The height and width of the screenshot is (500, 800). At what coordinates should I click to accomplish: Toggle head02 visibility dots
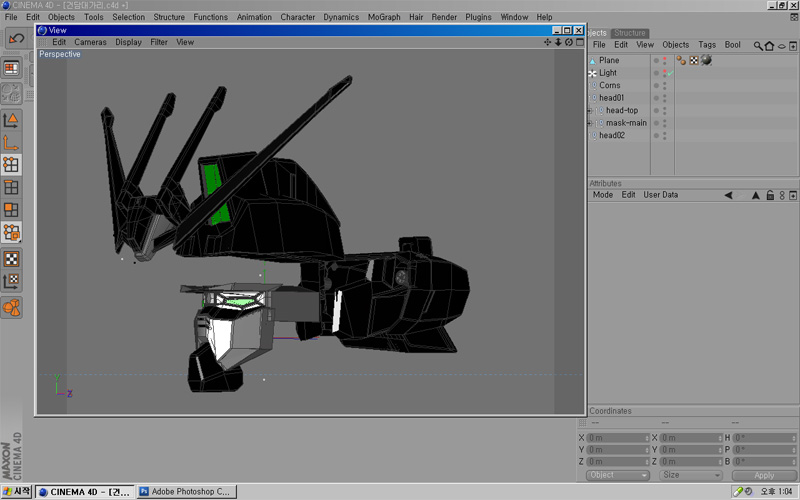(664, 136)
